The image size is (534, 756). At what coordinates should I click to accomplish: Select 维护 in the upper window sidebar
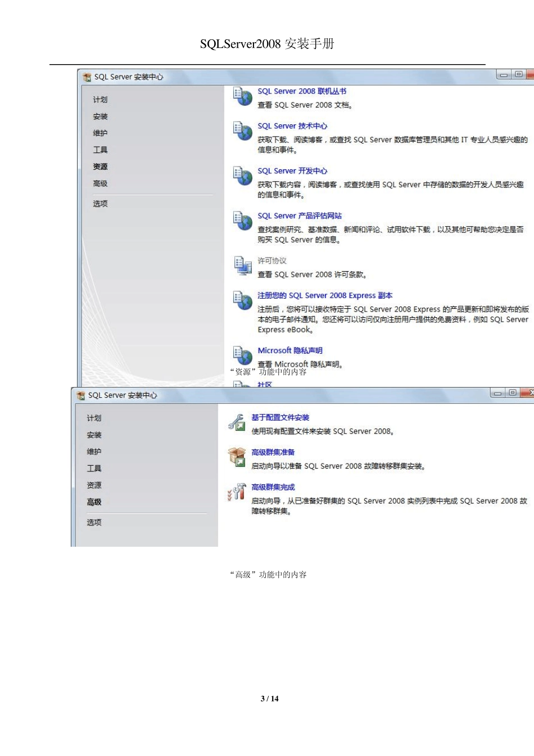tap(100, 133)
